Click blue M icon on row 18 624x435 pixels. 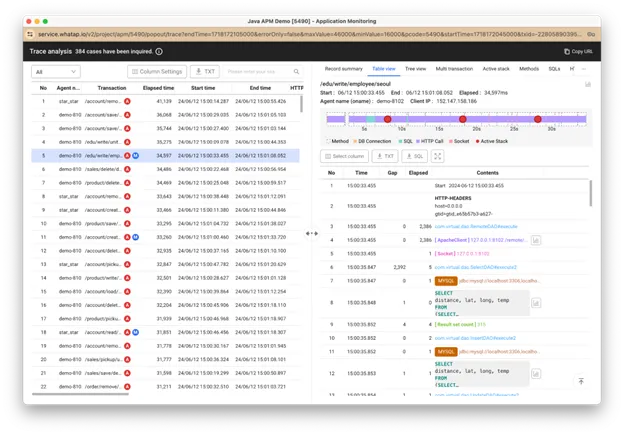[x=136, y=332]
